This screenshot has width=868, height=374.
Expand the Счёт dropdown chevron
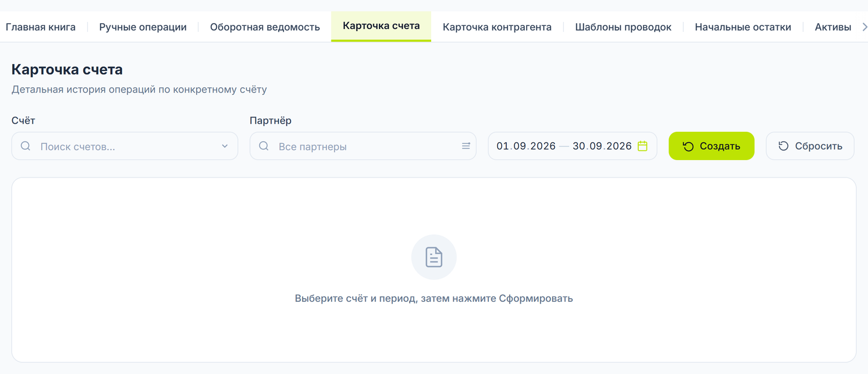tap(225, 146)
